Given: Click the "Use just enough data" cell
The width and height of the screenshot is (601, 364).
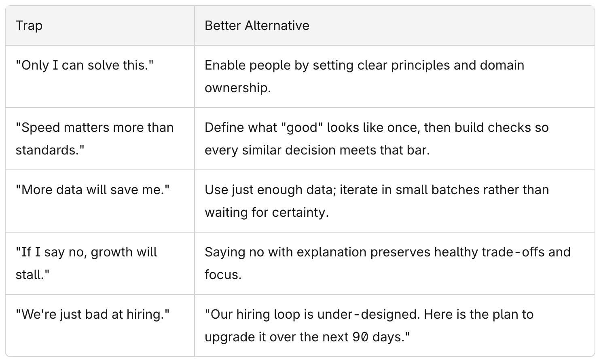Looking at the screenshot, I should (x=395, y=201).
